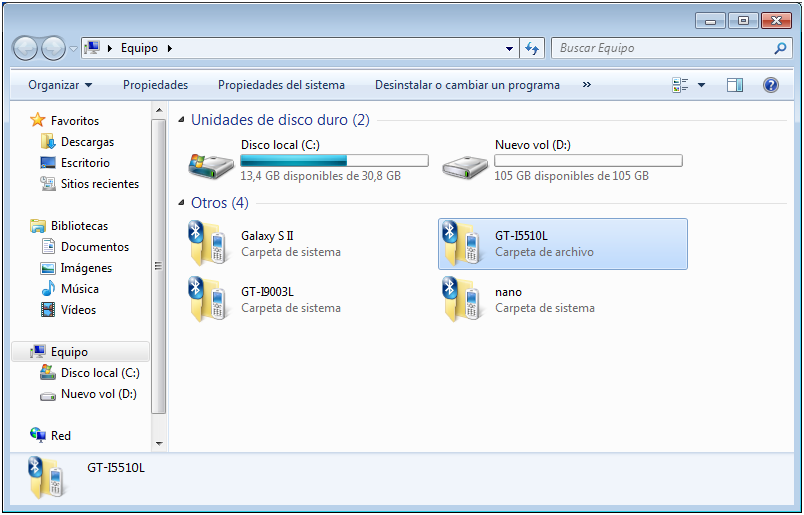Close the Explorer window
The image size is (804, 515).
pos(776,21)
